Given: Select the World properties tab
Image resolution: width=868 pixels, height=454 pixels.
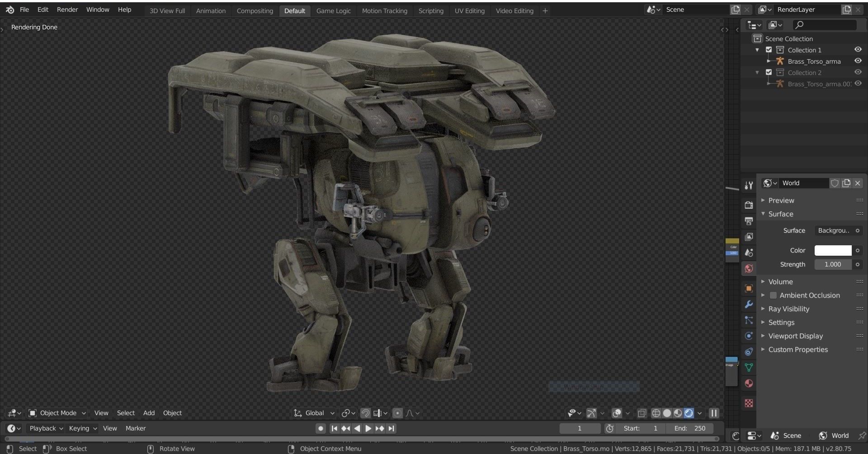Looking at the screenshot, I should pyautogui.click(x=749, y=268).
